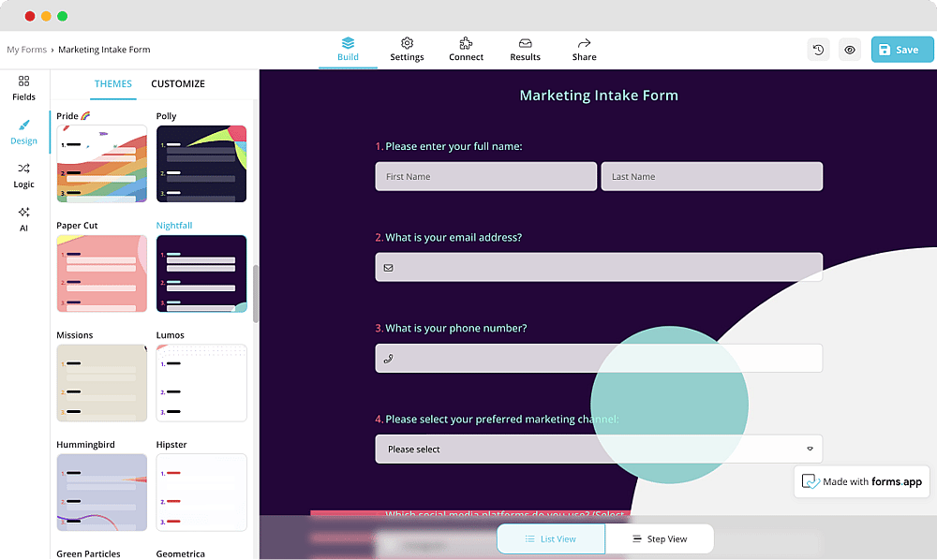Screen dimensions: 937x560
Task: Preview form with the eye icon
Action: pyautogui.click(x=850, y=50)
